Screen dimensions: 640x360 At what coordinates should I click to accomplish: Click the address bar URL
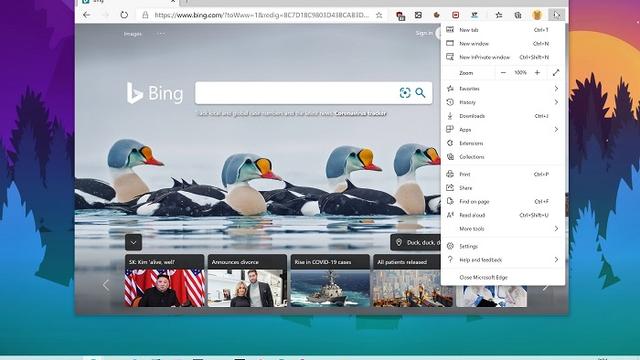coord(261,15)
